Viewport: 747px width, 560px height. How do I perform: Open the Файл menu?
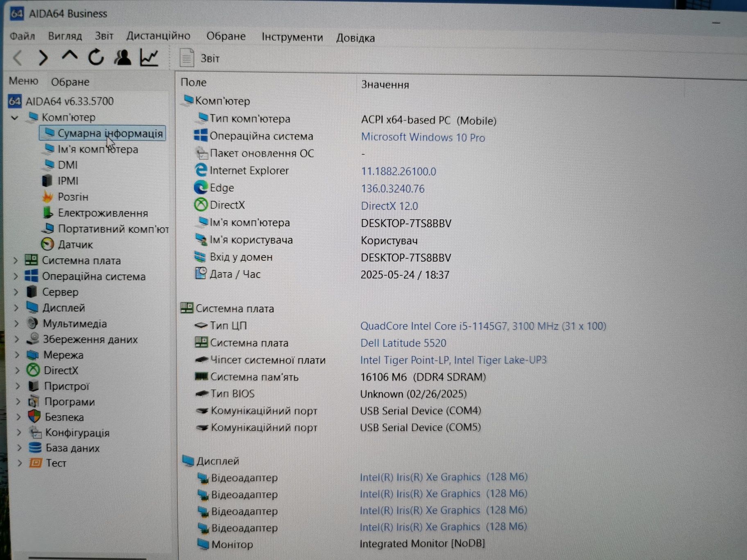[23, 36]
